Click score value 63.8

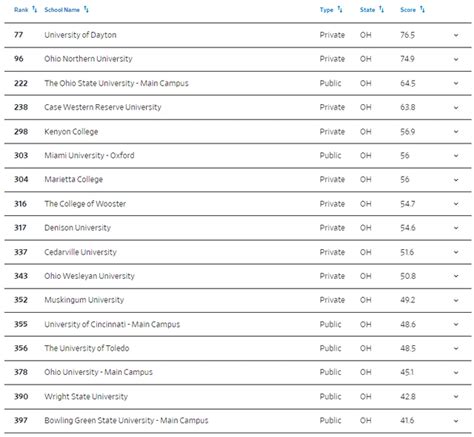tap(408, 107)
